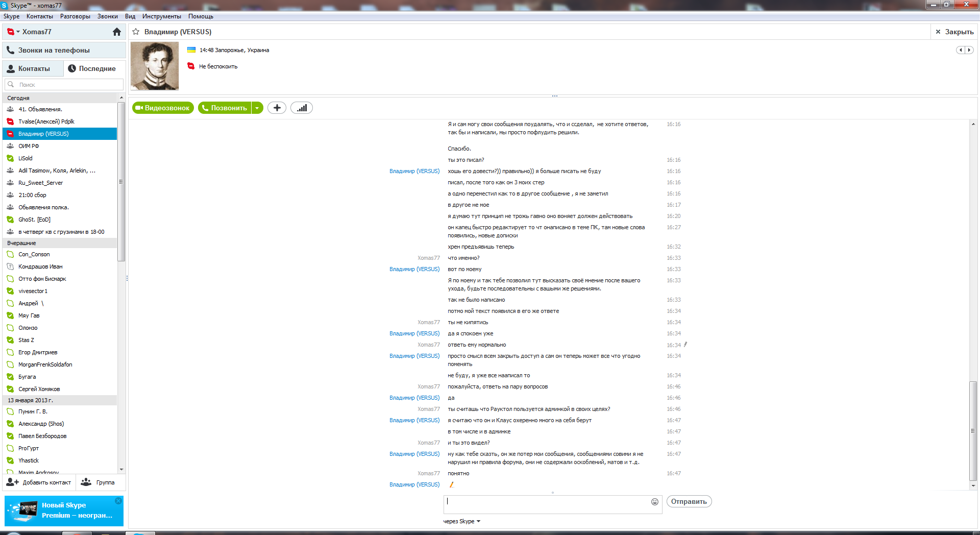This screenshot has width=980, height=535.
Task: Start a Видеозвонок
Action: coord(163,108)
